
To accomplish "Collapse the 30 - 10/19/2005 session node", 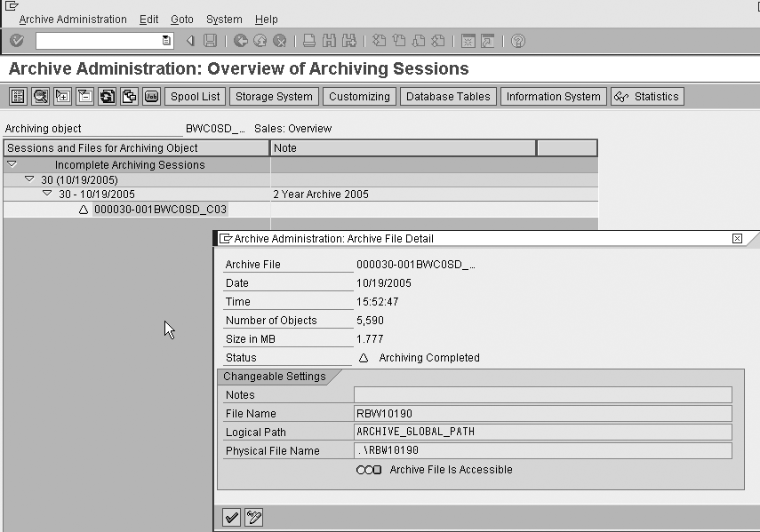I will point(47,194).
